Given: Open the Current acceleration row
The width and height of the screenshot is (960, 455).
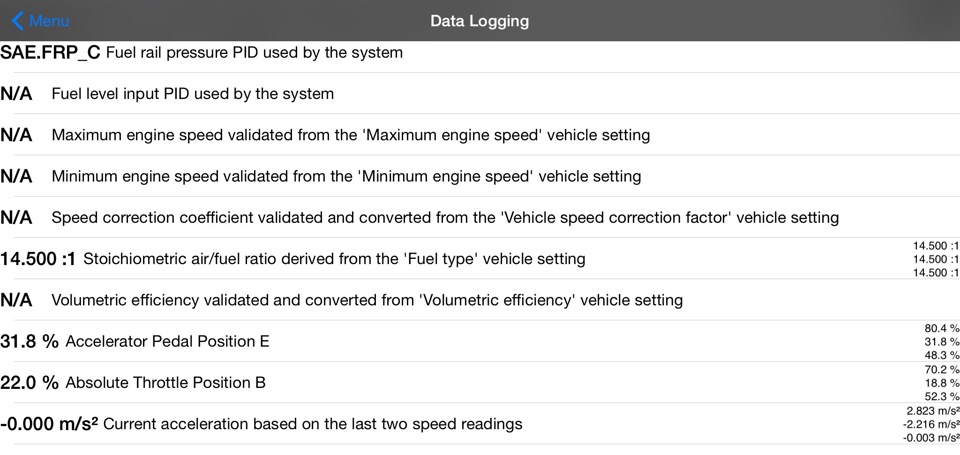Looking at the screenshot, I should (x=312, y=424).
